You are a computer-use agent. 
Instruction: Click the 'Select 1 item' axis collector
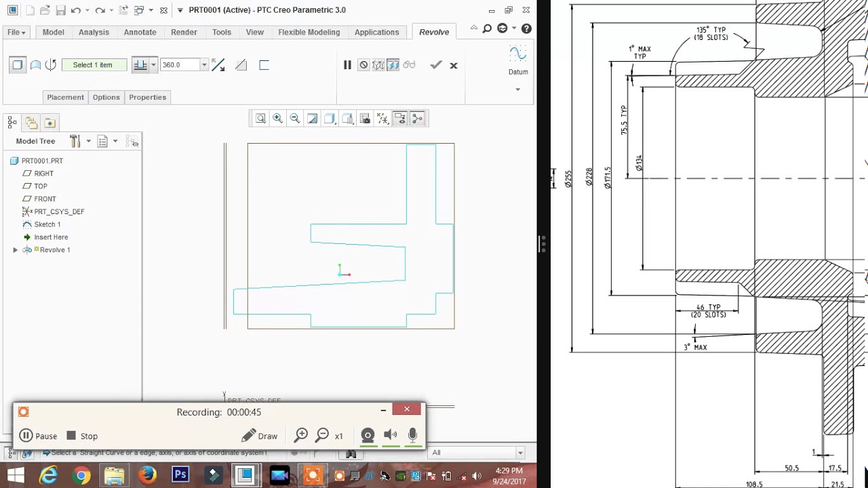point(93,65)
